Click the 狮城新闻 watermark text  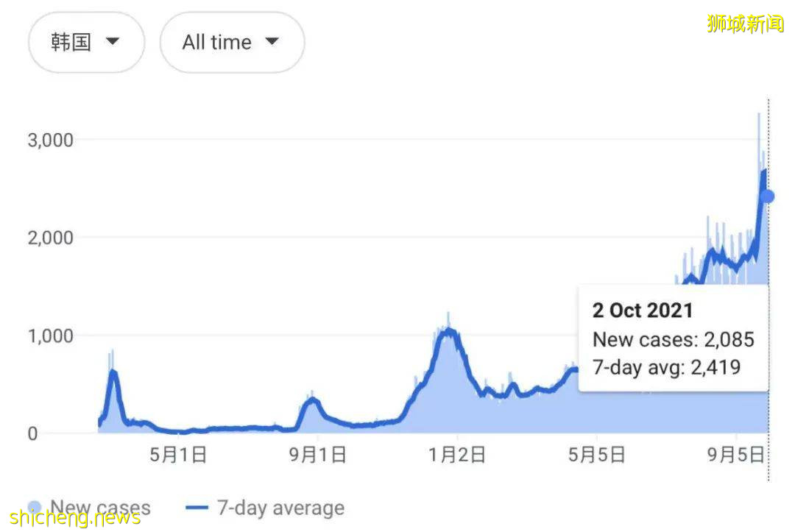[745, 24]
